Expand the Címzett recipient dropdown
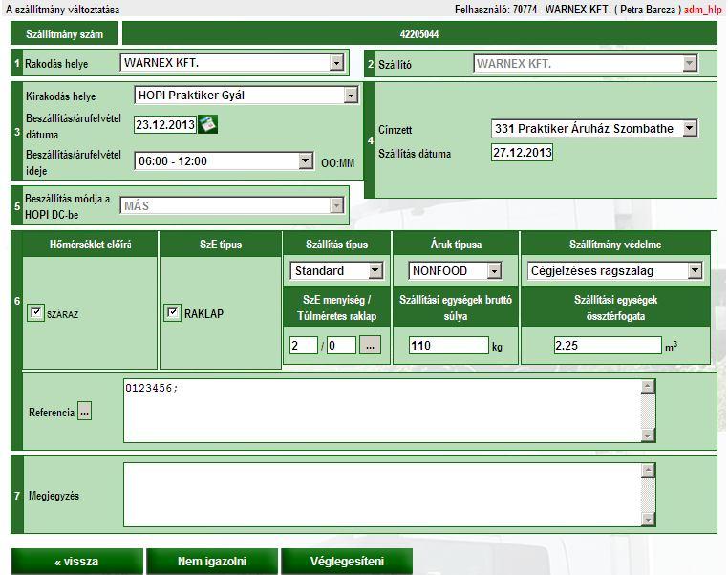Viewport: 728px width, 575px height. (594, 129)
